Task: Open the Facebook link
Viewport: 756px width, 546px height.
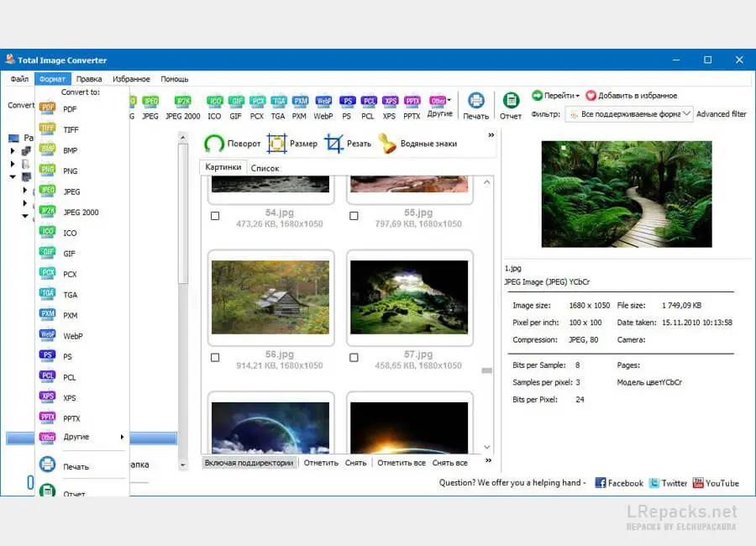Action: [619, 483]
